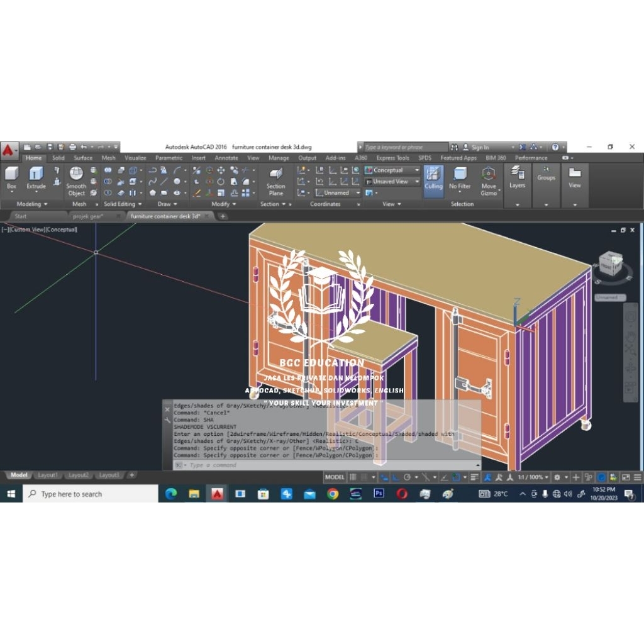The width and height of the screenshot is (644, 644).
Task: Select the Move tool in Modify
Action: (x=221, y=170)
